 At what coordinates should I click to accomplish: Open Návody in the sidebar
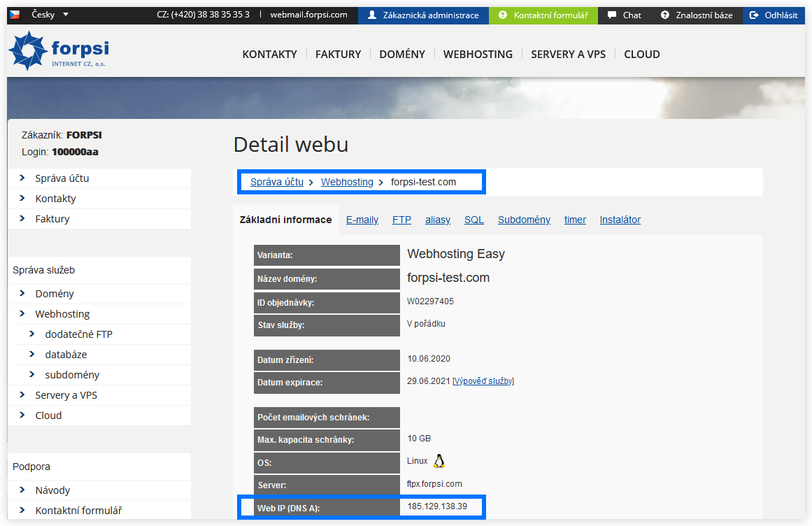click(52, 490)
